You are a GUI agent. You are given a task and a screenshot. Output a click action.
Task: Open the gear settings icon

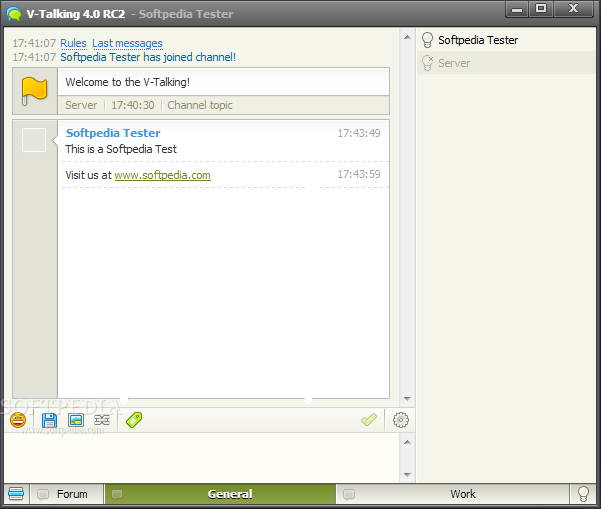pos(401,420)
